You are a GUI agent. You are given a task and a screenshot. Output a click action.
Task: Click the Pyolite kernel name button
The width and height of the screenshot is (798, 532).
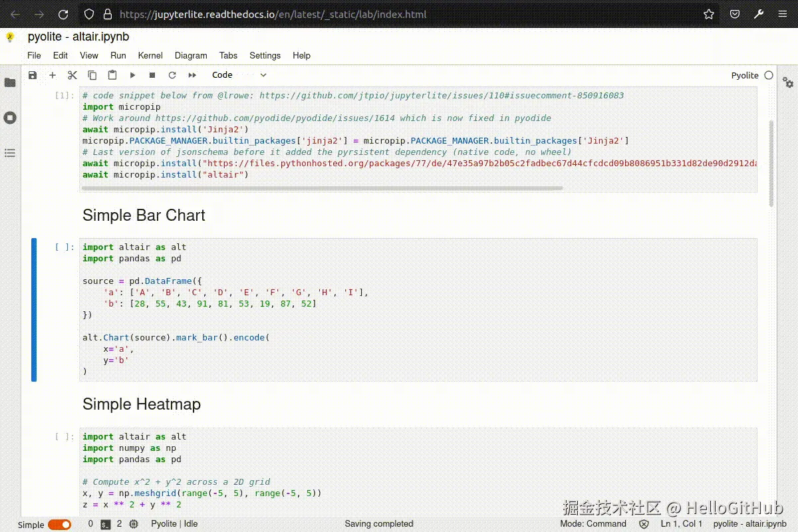click(744, 75)
